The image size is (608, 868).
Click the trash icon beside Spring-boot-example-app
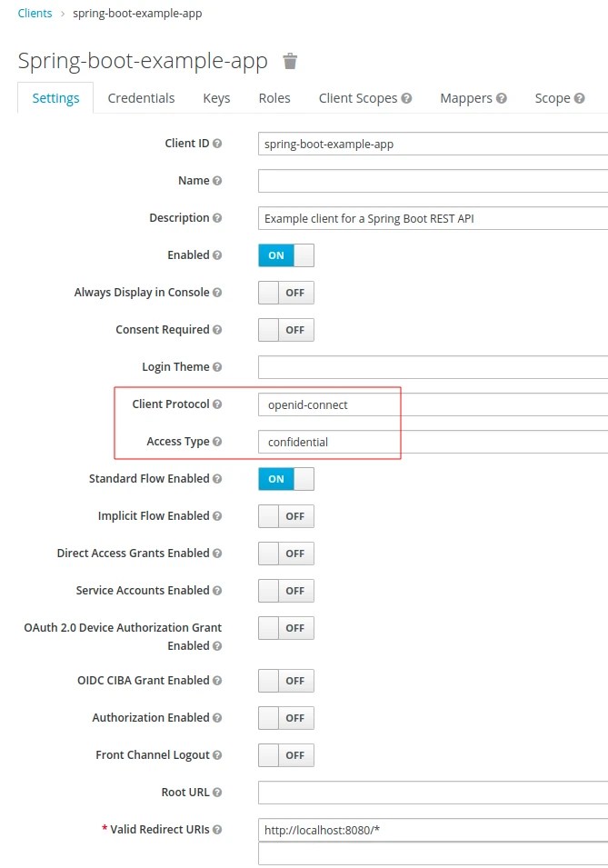click(289, 61)
